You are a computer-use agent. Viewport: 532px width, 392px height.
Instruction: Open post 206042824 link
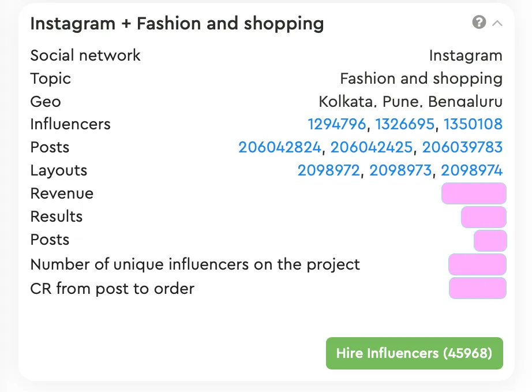point(279,147)
